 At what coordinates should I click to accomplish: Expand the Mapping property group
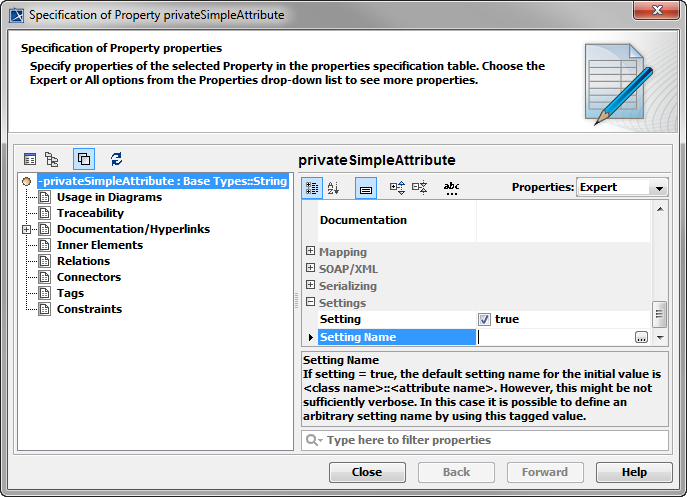pos(311,252)
